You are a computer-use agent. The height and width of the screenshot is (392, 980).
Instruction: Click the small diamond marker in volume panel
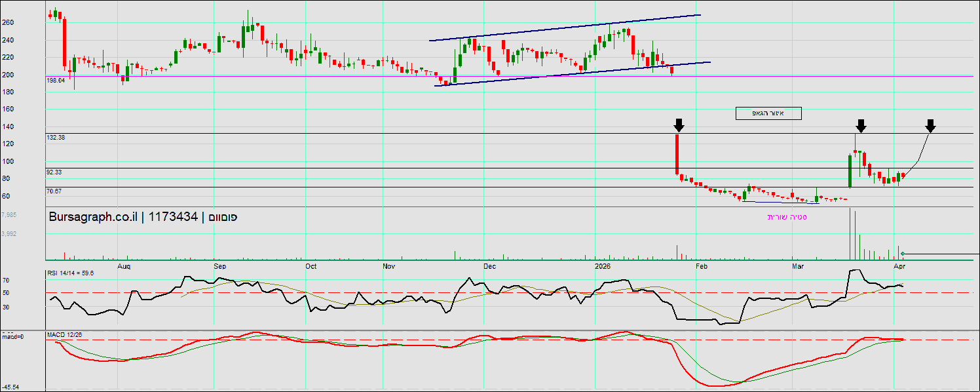tap(903, 254)
